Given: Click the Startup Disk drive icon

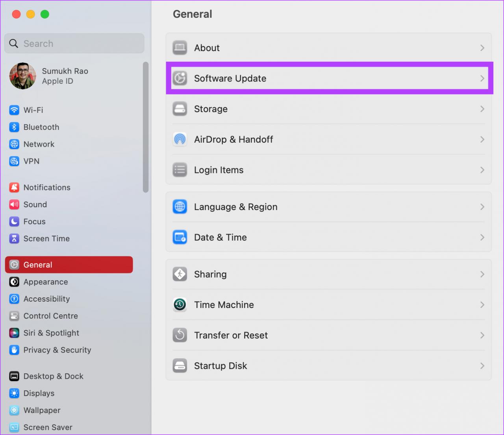Looking at the screenshot, I should 180,366.
